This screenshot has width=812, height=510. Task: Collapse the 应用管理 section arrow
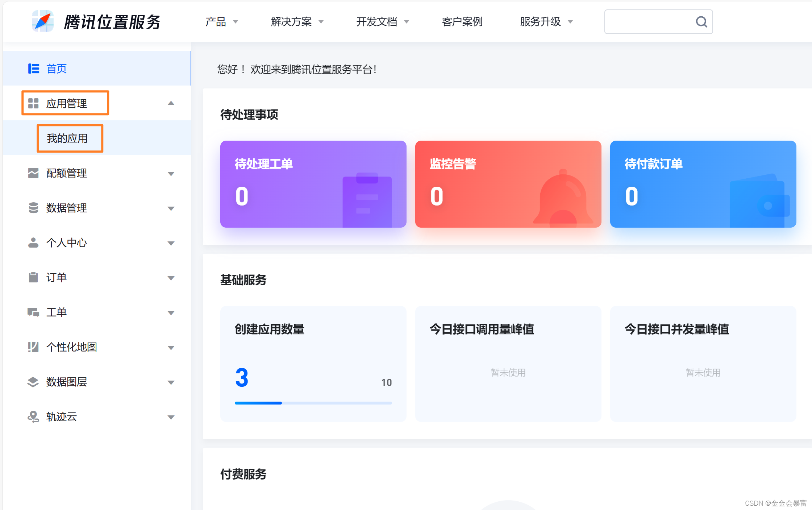(171, 103)
